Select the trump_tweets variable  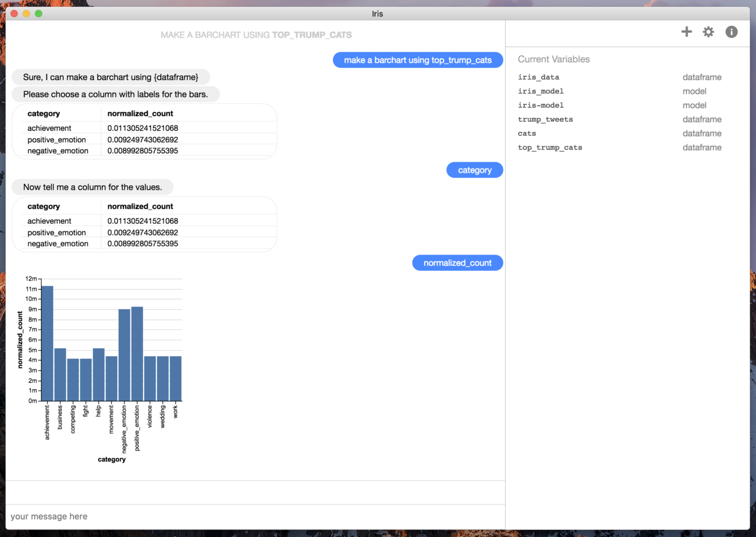tap(545, 120)
